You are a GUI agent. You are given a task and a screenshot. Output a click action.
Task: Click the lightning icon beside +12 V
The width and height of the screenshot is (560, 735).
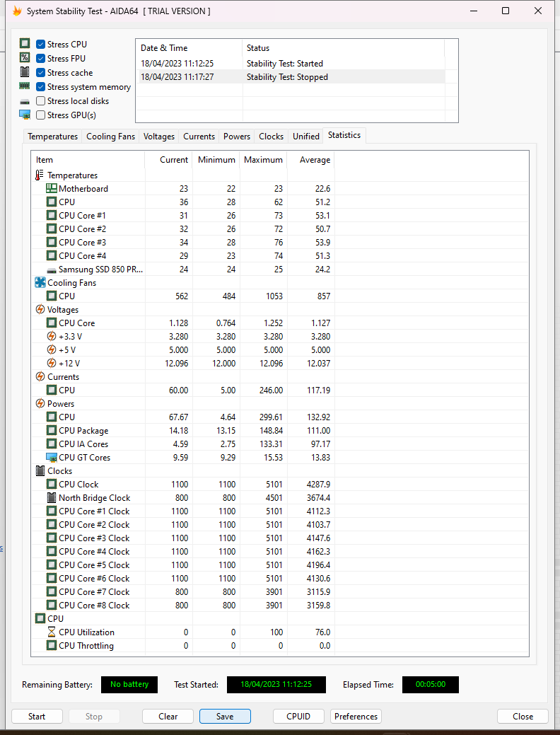(x=52, y=364)
